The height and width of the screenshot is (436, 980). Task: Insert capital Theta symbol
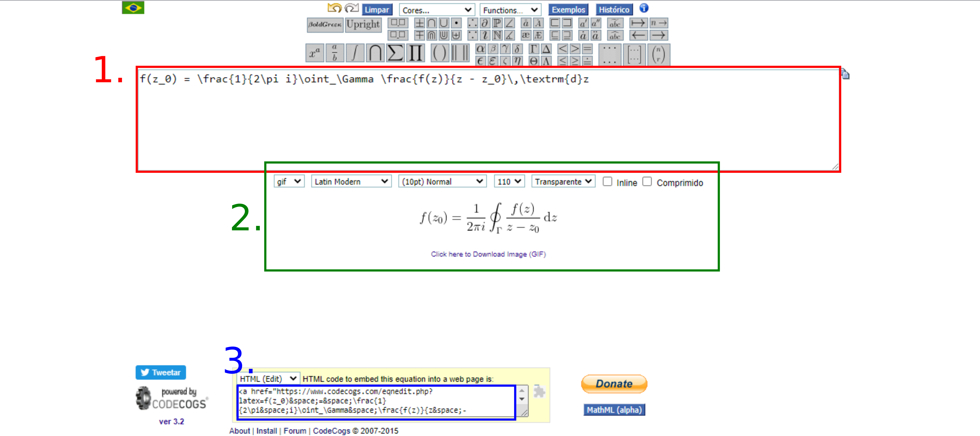point(534,61)
